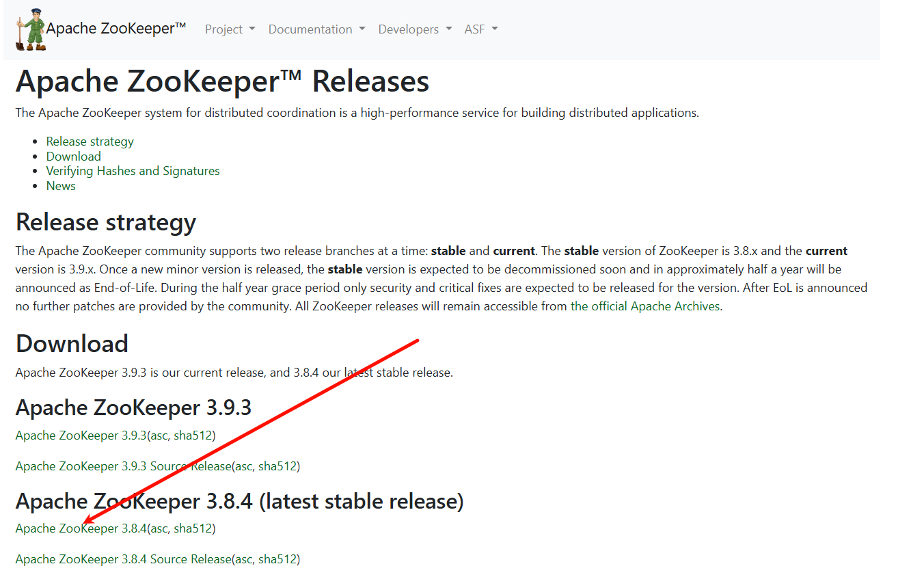Download Apache ZooKeeper 3.9.3 binary link
The image size is (924, 577).
click(x=81, y=435)
